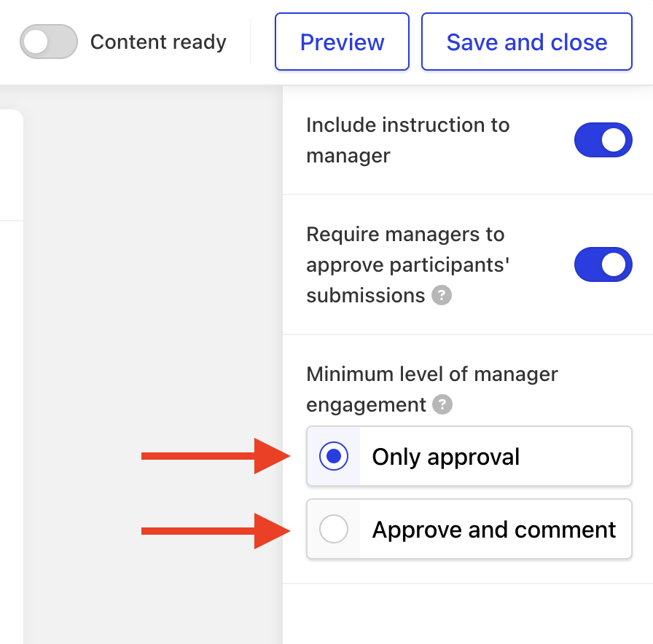Click Save and close

click(x=527, y=42)
